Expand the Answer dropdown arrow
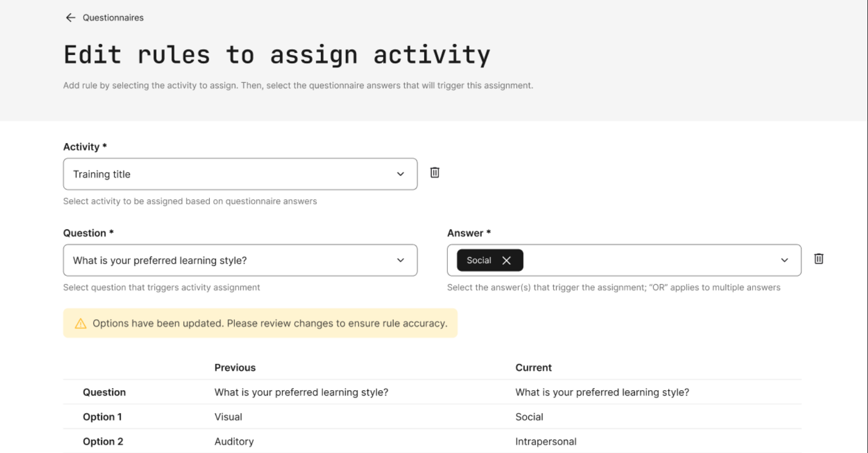Viewport: 868px width, 453px height. (784, 260)
